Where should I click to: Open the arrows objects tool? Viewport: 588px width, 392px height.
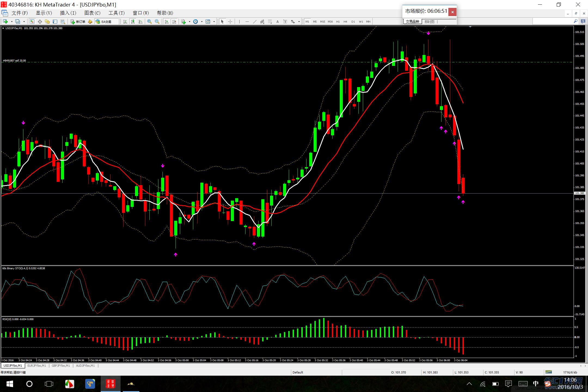coord(293,22)
